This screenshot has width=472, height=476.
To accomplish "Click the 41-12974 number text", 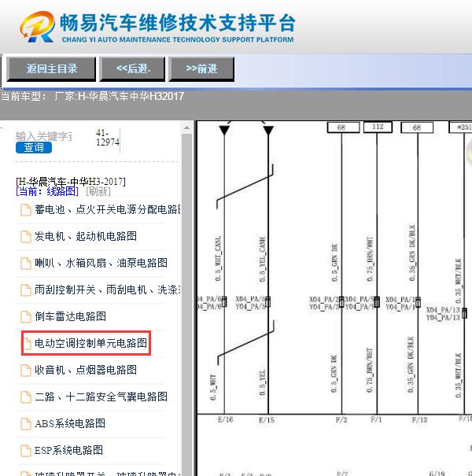I will tap(108, 137).
